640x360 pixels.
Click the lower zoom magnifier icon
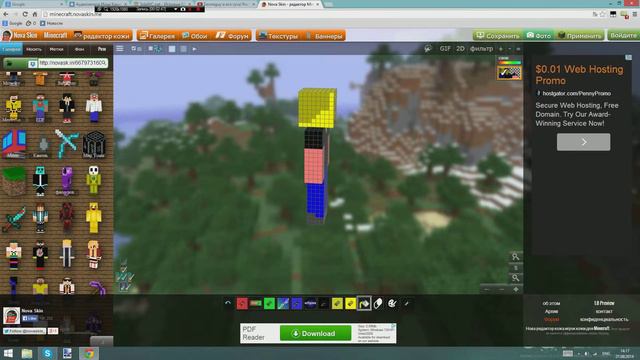516,278
